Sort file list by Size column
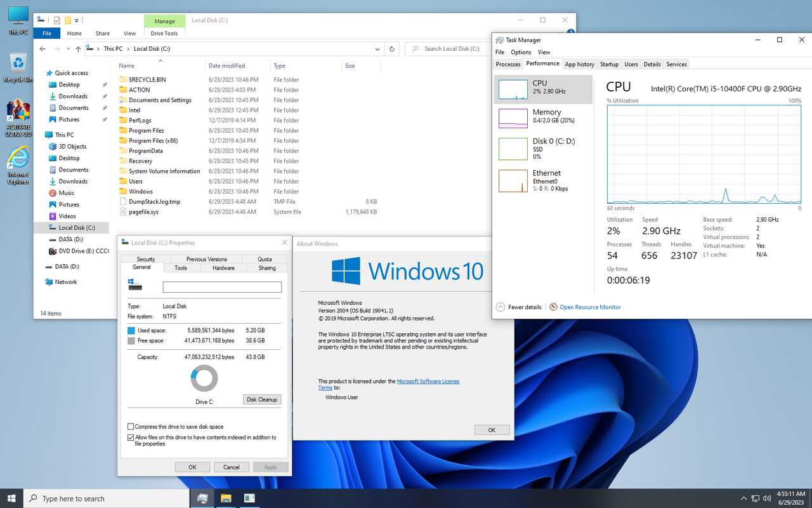This screenshot has height=508, width=812. [x=361, y=65]
